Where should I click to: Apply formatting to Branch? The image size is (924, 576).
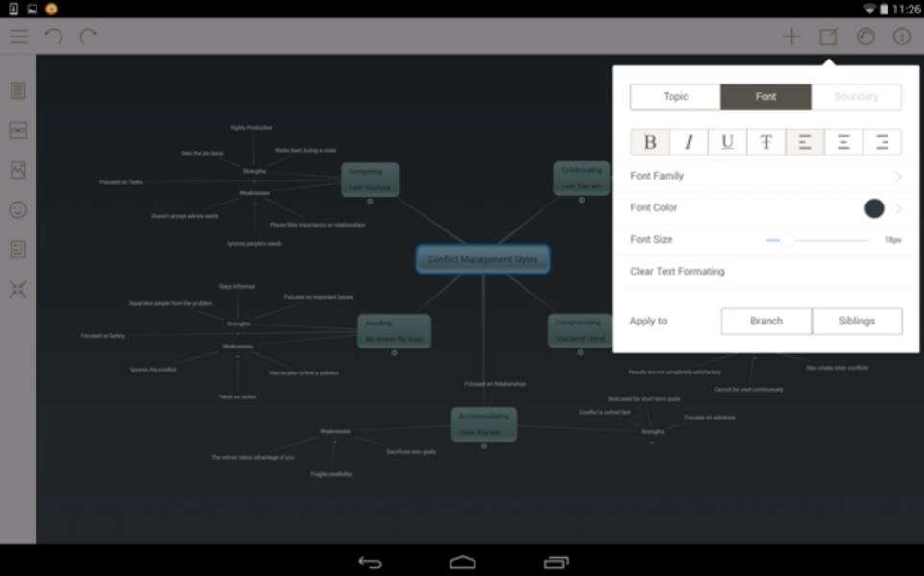(766, 321)
